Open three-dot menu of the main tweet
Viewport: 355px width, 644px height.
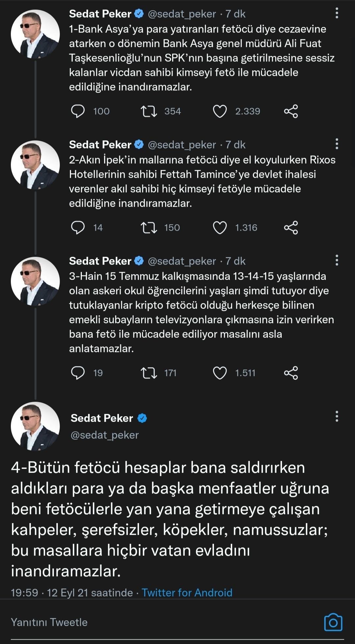pyautogui.click(x=337, y=417)
